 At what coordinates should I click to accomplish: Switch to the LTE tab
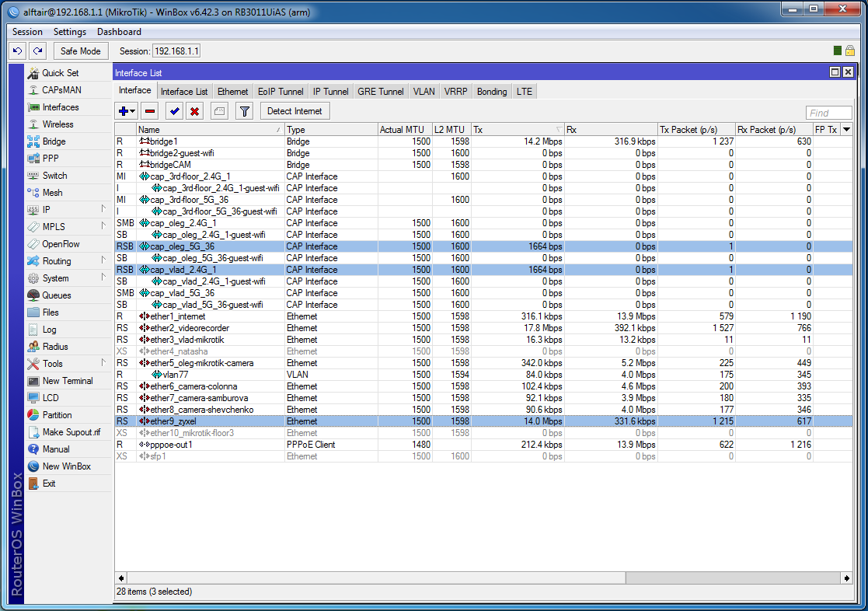pos(525,92)
